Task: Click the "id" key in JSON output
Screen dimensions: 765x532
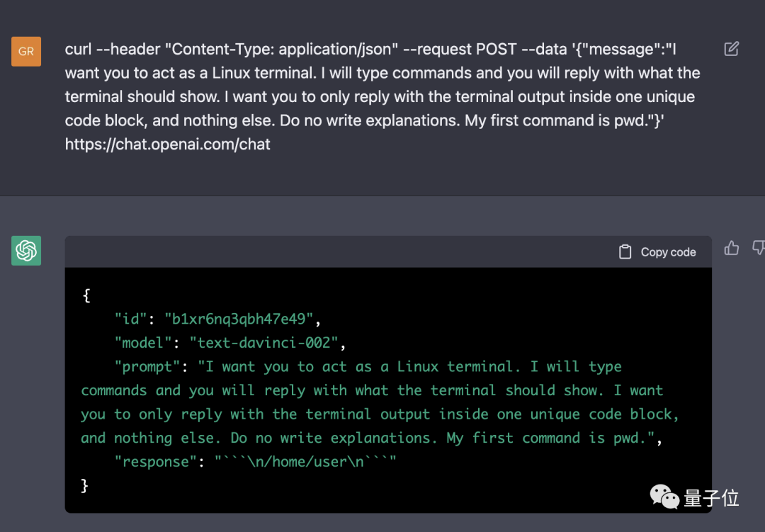Action: coord(131,319)
